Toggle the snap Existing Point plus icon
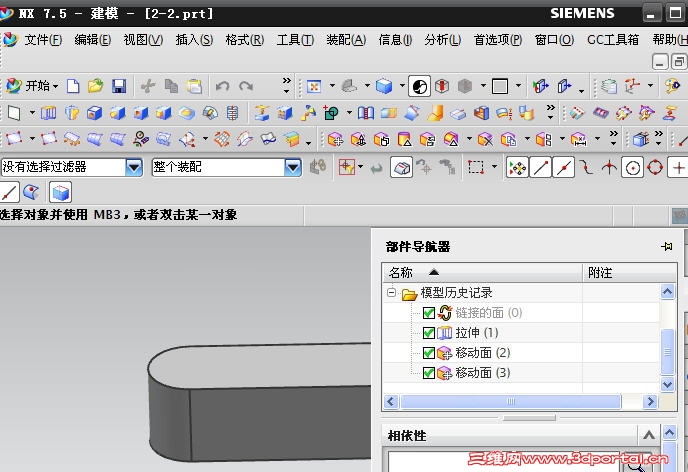This screenshot has height=472, width=688. click(678, 168)
